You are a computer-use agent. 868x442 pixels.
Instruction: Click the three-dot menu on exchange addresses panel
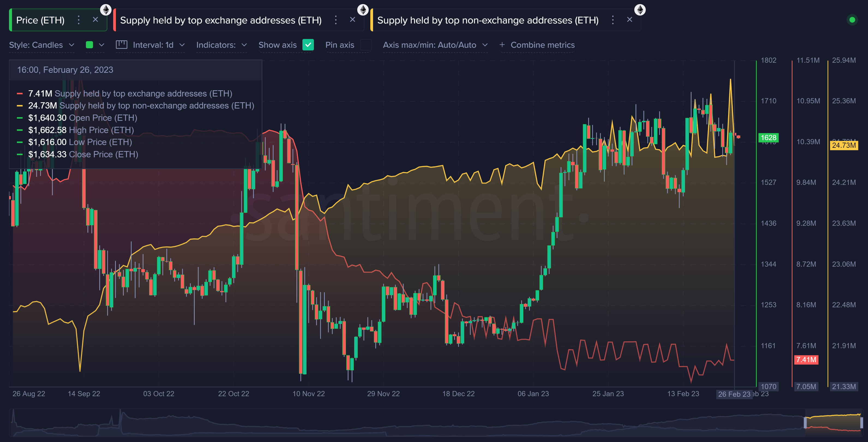[336, 20]
